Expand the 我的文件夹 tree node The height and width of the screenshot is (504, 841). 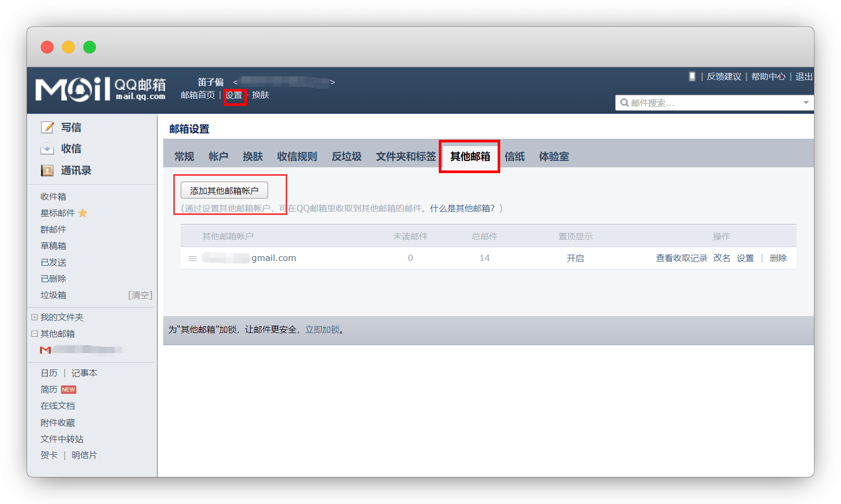(x=34, y=317)
